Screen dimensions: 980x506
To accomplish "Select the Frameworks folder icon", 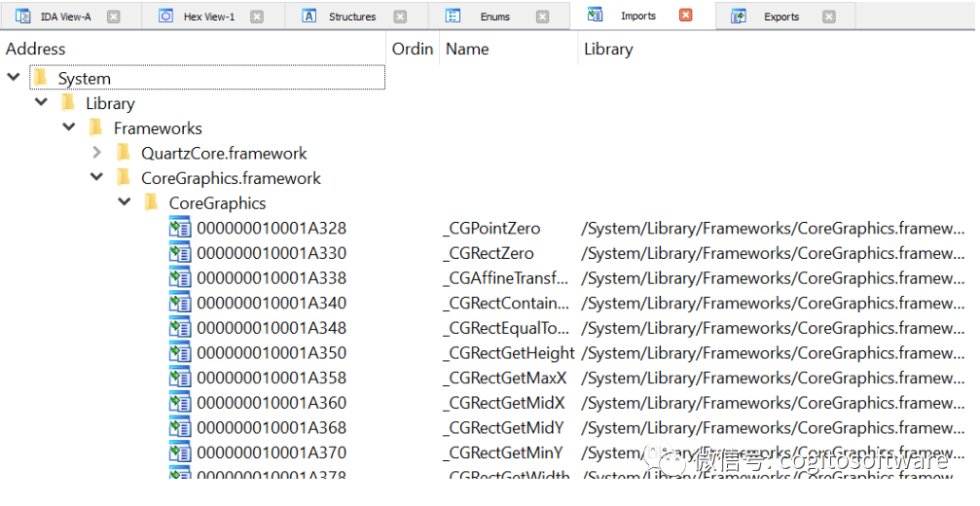I will pyautogui.click(x=95, y=127).
